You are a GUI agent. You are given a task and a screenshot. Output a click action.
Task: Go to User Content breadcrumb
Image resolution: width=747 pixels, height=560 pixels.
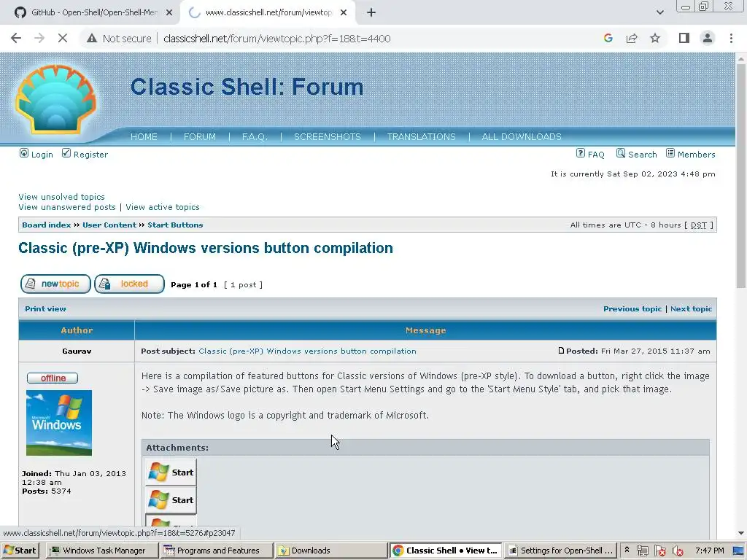pyautogui.click(x=109, y=225)
